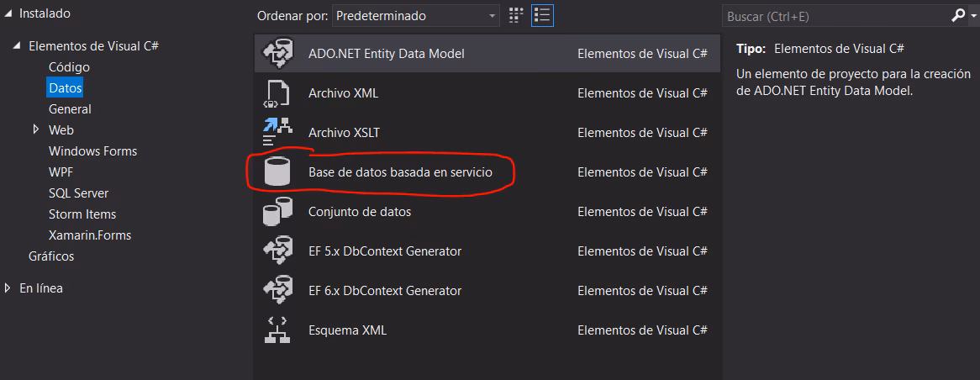Click the Archivo XML file icon
The width and height of the screenshot is (980, 380).
277,94
